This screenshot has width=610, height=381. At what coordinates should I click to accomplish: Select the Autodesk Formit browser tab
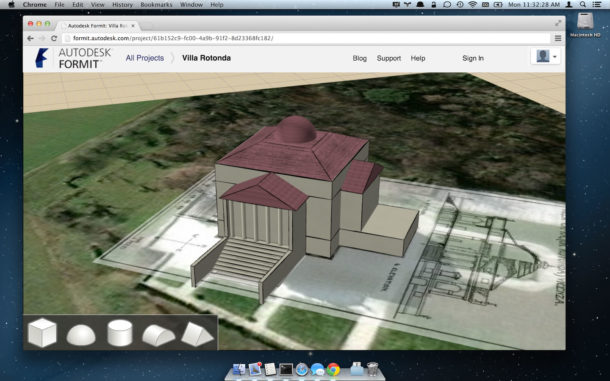click(x=97, y=26)
